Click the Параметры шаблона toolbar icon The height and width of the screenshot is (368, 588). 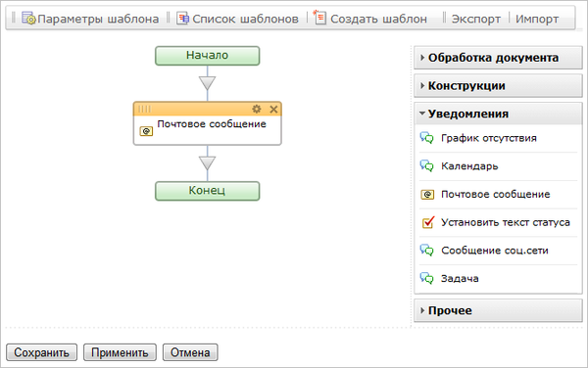pos(28,18)
